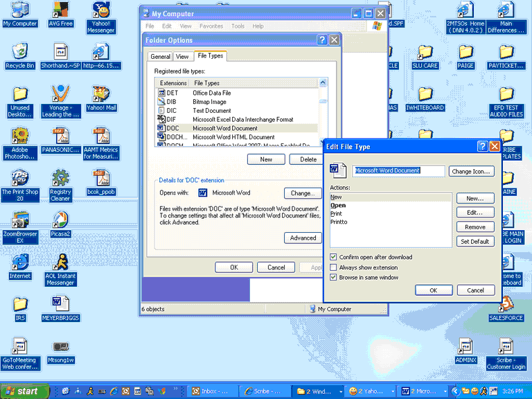The image size is (532, 399).
Task: Click the Extensions column header
Action: click(172, 83)
